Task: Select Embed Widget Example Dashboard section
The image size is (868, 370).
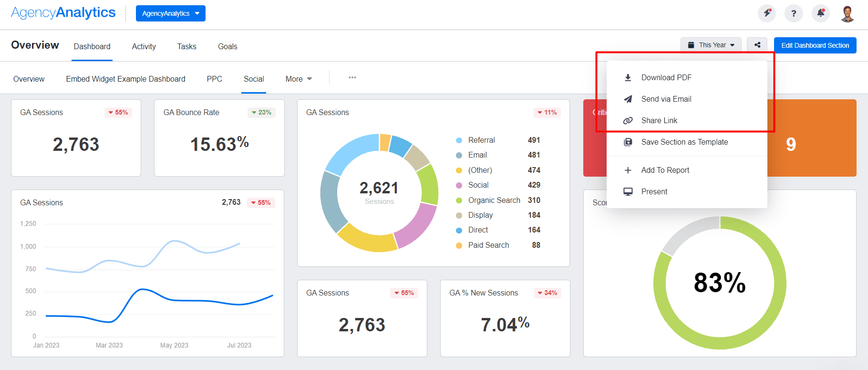Action: 125,79
